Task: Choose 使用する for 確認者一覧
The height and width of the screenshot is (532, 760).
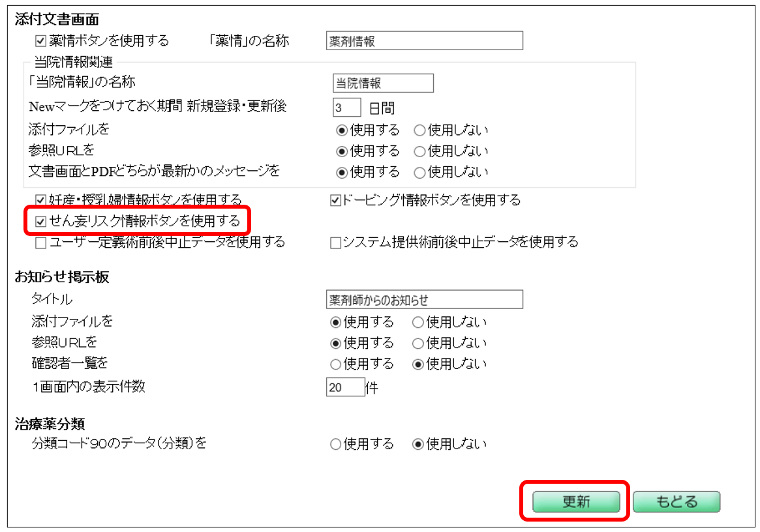Action: click(x=336, y=364)
